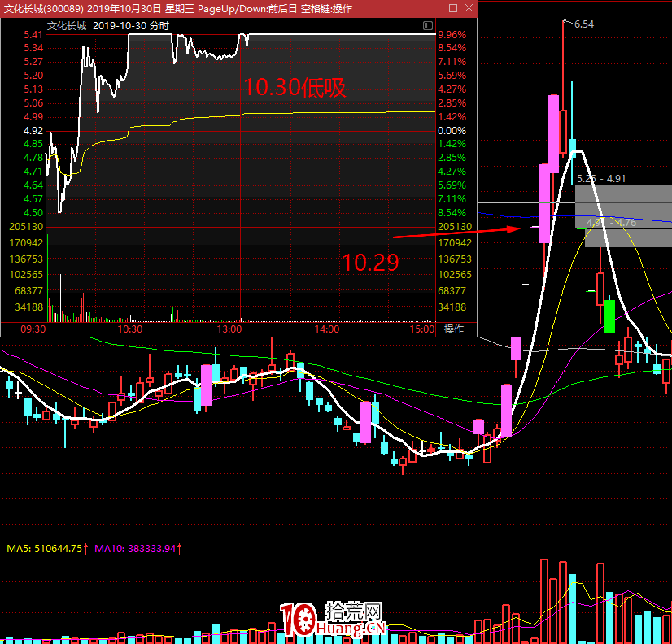
Task: Click the left-axis 102565 volume label
Action: coord(26,274)
